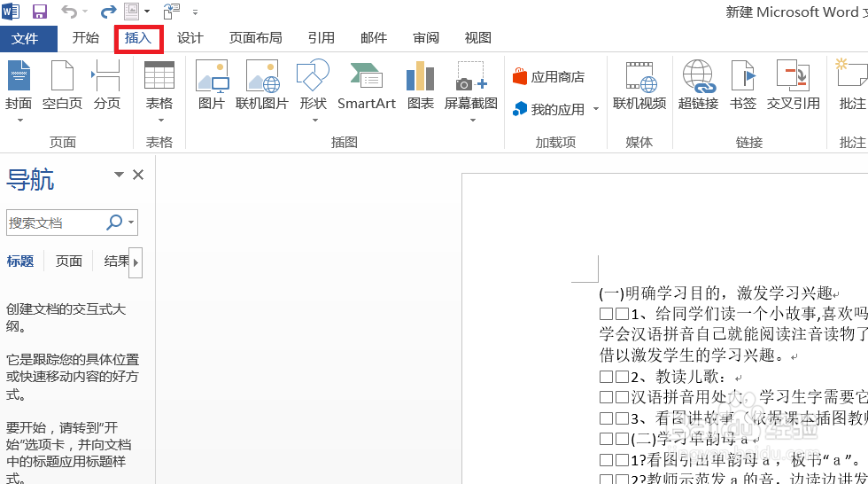Customize the quick access toolbar
Image resolution: width=868 pixels, height=484 pixels.
195,12
